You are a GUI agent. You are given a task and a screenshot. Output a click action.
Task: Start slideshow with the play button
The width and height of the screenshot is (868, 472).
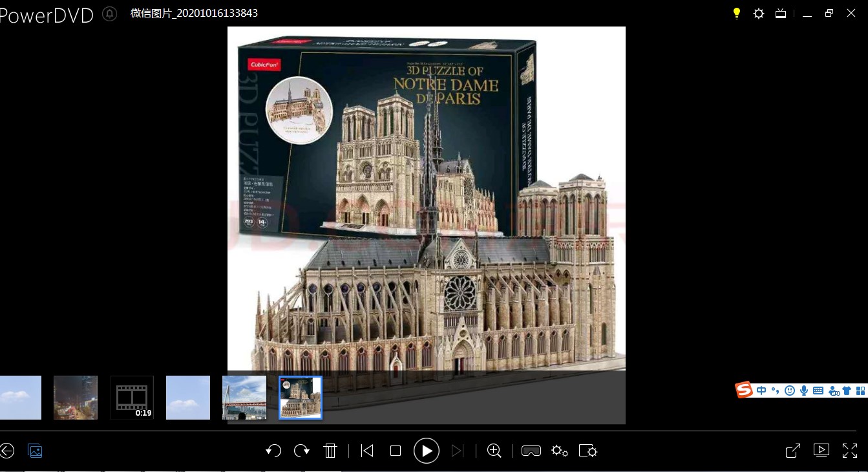[x=427, y=451]
